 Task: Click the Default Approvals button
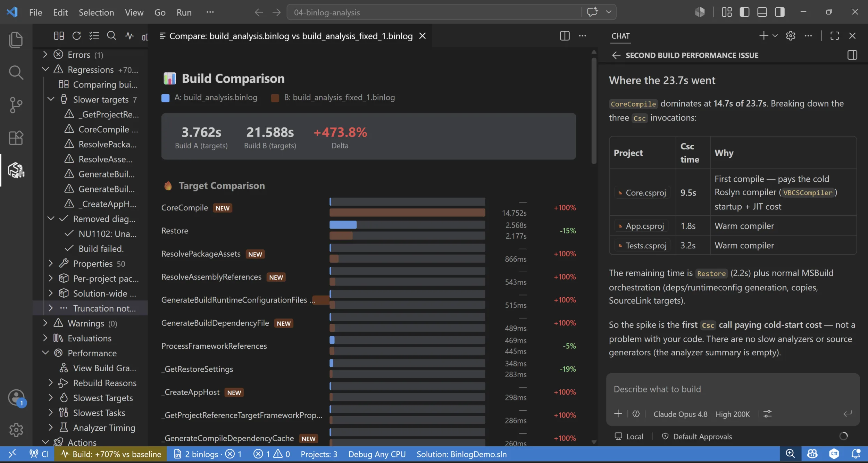697,436
